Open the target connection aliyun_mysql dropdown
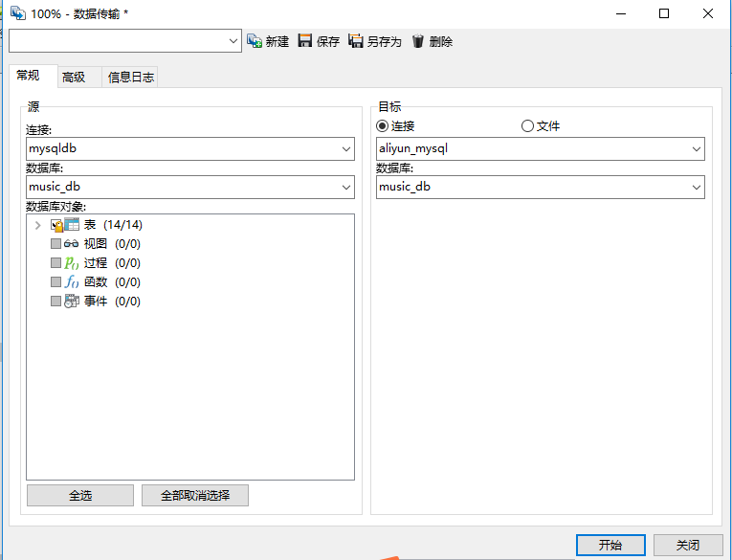Image resolution: width=732 pixels, height=560 pixels. (696, 149)
